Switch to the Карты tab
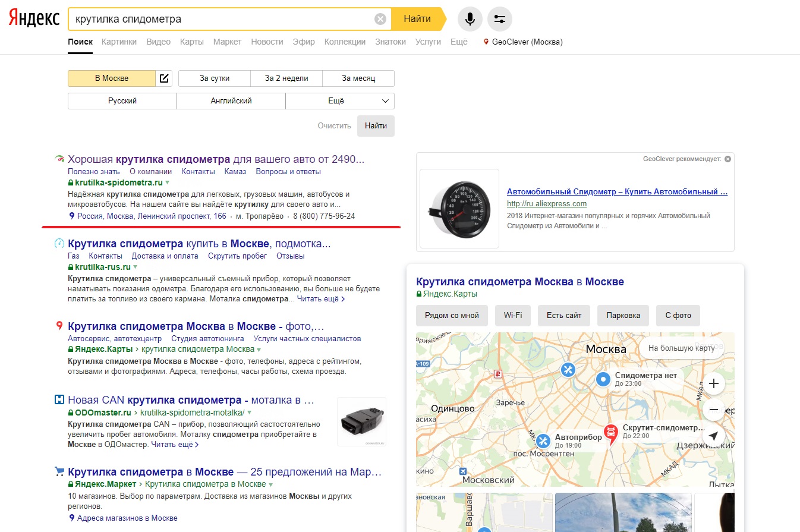800x532 pixels. 192,42
